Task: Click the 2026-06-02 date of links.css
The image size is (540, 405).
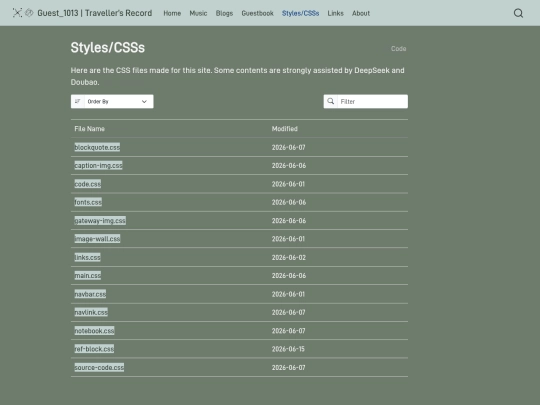Action: [x=289, y=258]
